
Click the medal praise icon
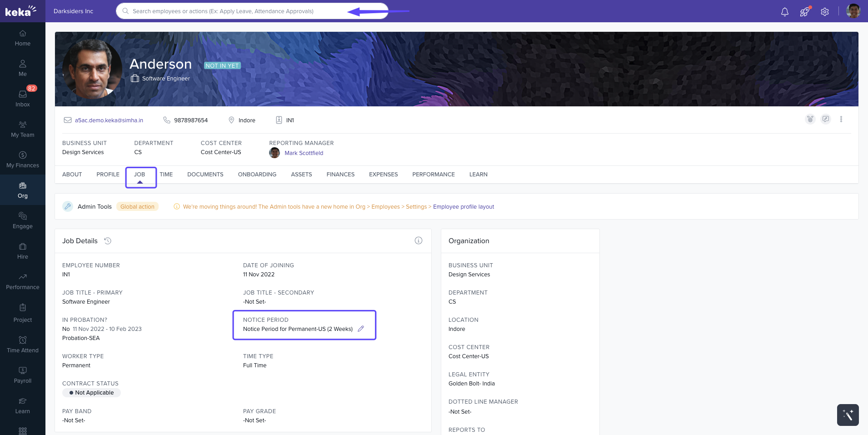[810, 119]
